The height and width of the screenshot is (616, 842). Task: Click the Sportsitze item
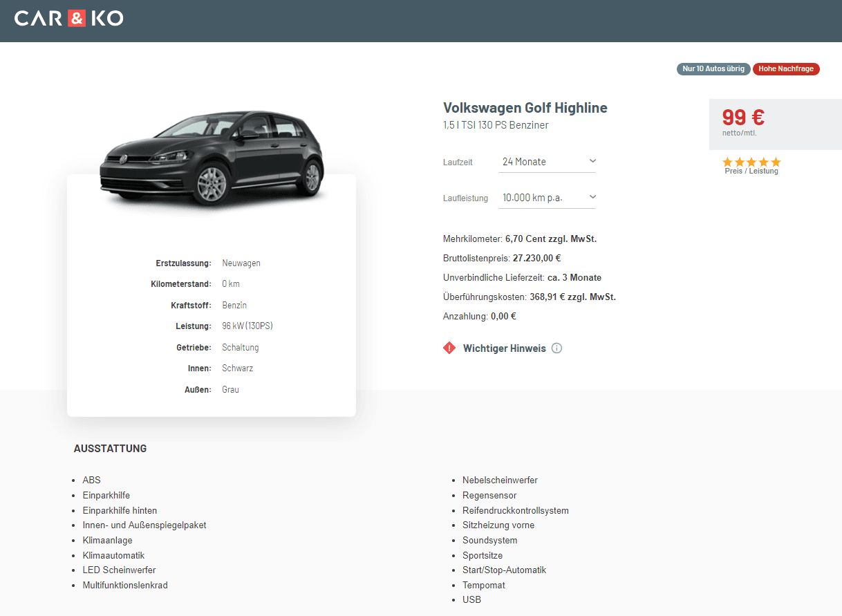coord(483,556)
